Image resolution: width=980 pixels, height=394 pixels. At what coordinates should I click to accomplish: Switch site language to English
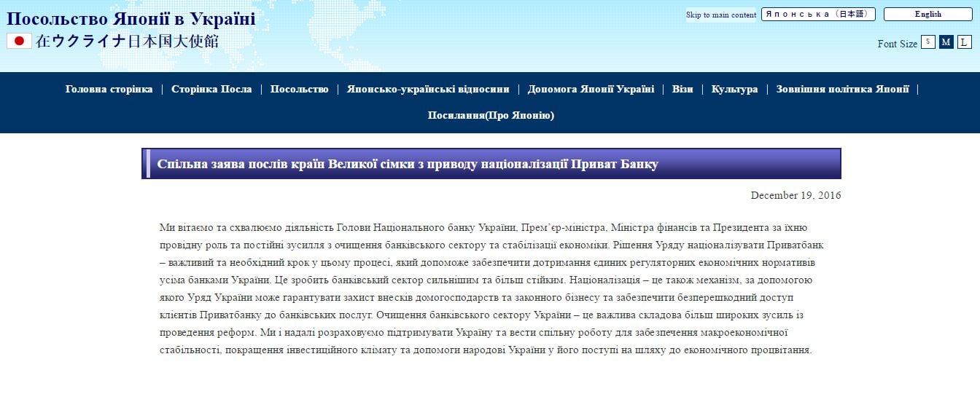927,15
